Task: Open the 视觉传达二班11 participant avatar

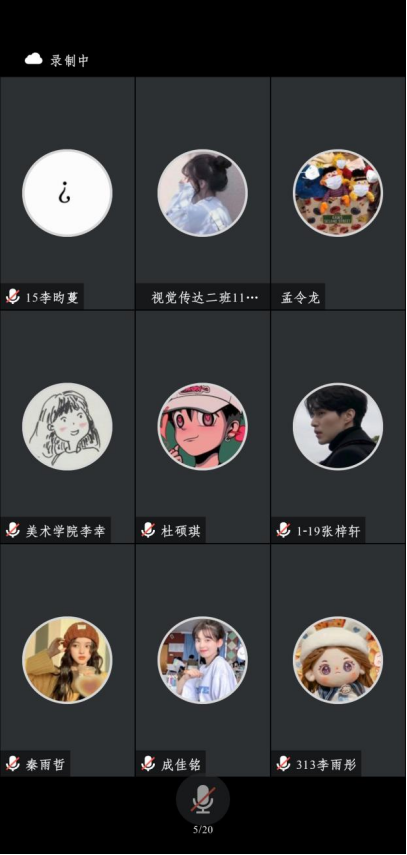Action: click(x=202, y=193)
